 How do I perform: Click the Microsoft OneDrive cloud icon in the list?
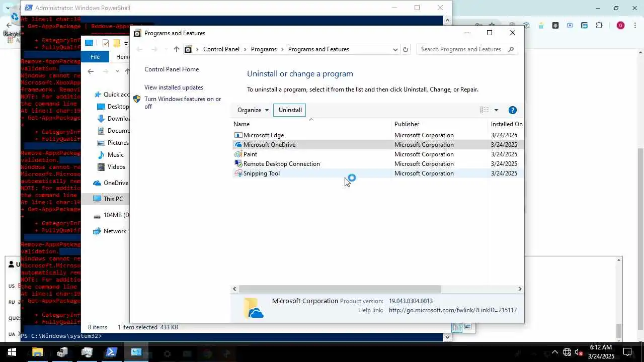pyautogui.click(x=238, y=144)
